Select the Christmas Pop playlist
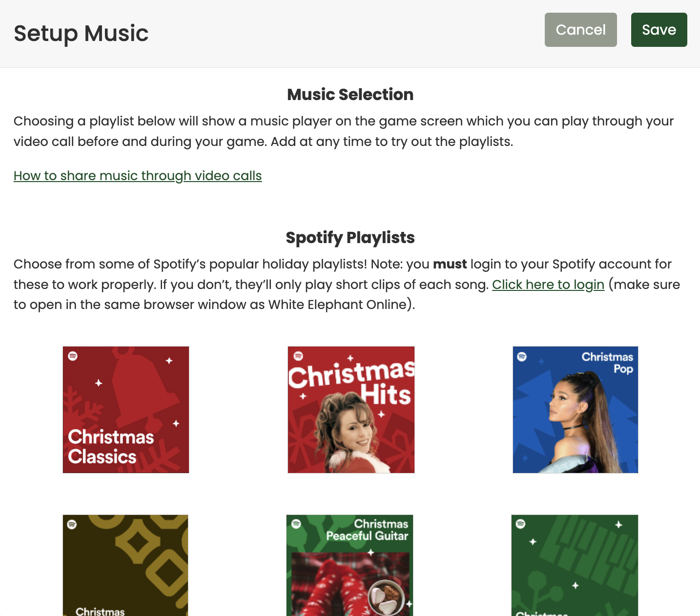The width and height of the screenshot is (700, 616). click(575, 410)
